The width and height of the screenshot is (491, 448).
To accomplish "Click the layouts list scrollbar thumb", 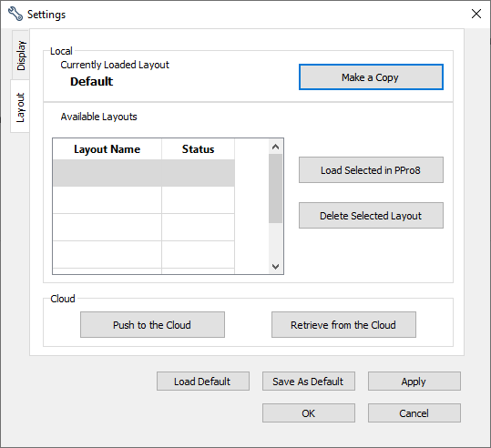I will point(275,188).
